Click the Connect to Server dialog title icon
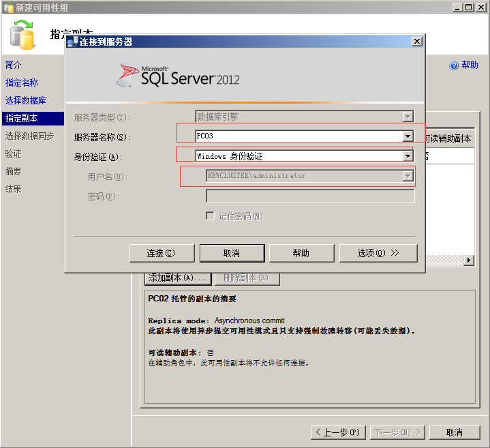This screenshot has width=490, height=448. point(72,42)
